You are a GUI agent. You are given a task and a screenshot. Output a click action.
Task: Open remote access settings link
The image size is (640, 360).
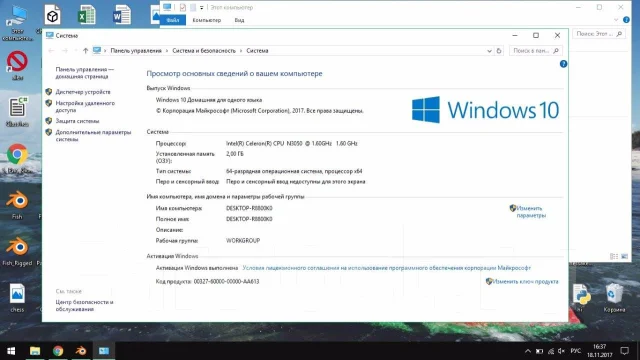(x=85, y=107)
